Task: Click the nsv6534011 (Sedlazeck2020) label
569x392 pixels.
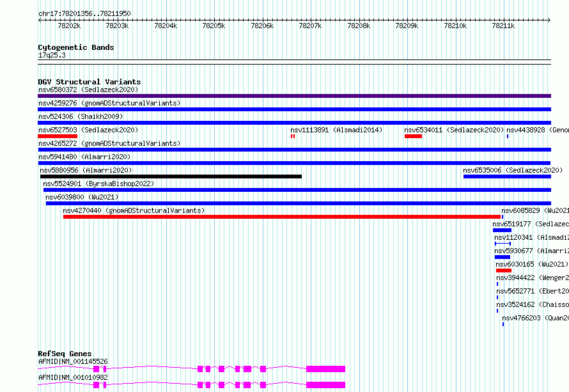Action: (x=454, y=130)
